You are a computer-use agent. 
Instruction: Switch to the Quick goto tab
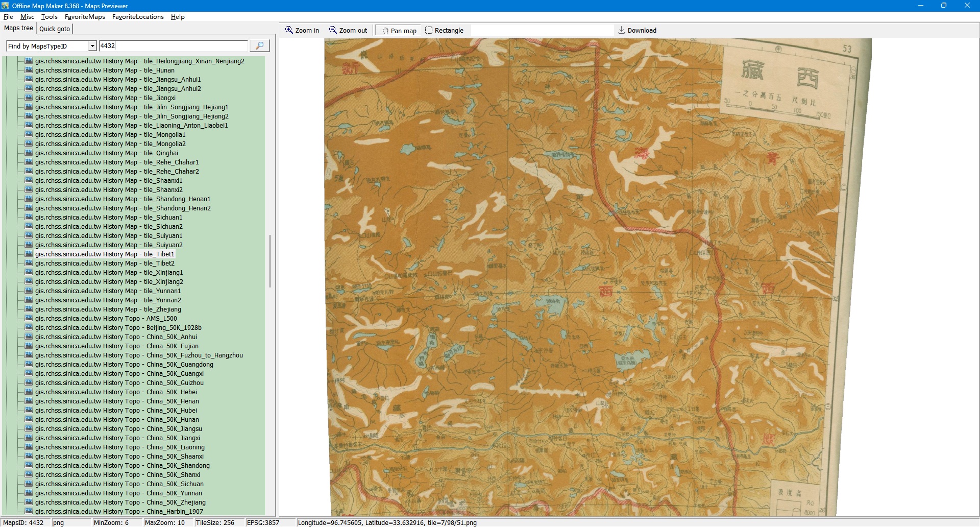click(55, 29)
